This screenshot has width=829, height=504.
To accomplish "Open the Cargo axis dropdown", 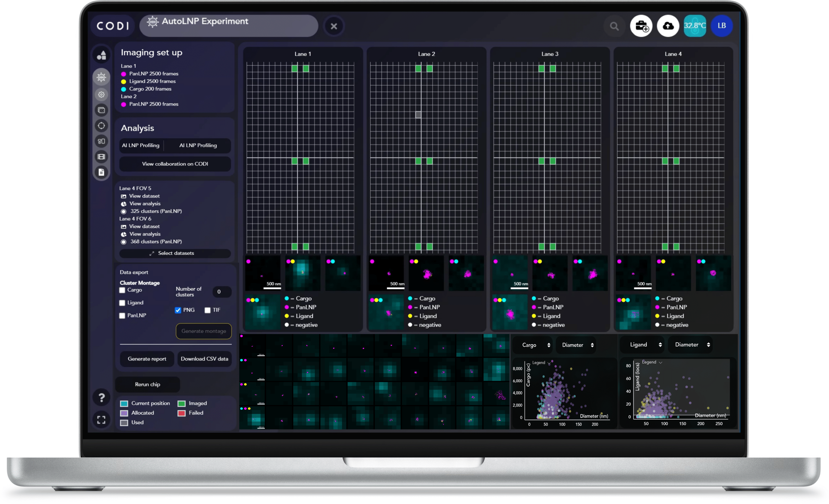I will tap(536, 345).
